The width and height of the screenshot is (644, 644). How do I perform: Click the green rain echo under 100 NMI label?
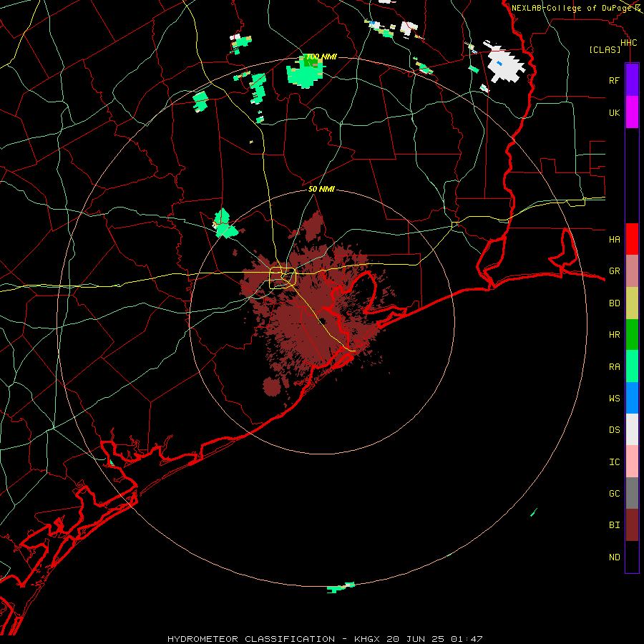305,72
